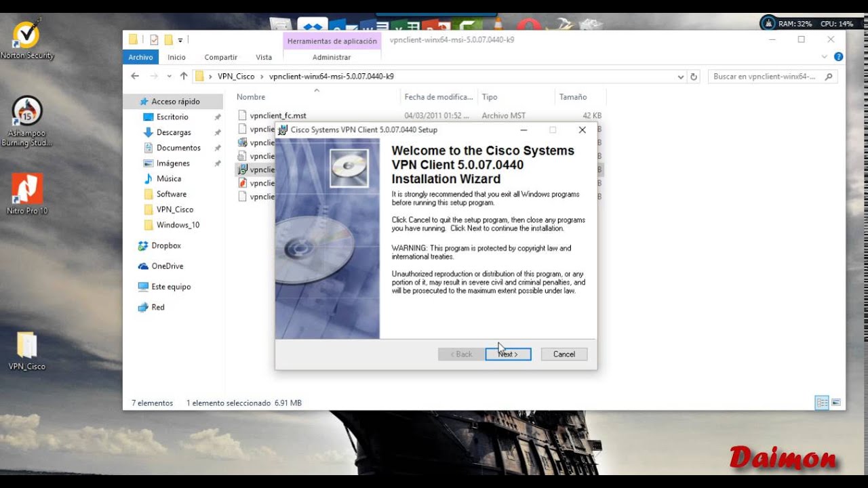Click the New folder icon in quick access toolbar
Screen dimensions: 868x488
coord(169,40)
